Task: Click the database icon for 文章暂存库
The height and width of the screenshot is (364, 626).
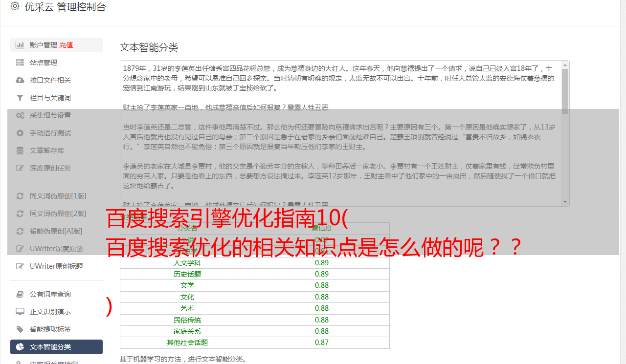Action: 20,150
